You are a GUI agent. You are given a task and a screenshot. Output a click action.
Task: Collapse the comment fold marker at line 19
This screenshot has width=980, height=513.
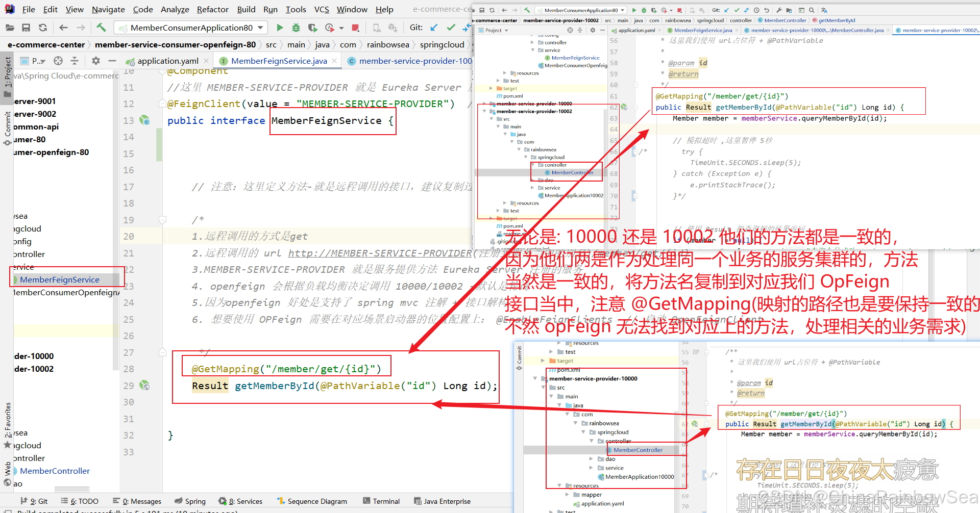click(162, 220)
